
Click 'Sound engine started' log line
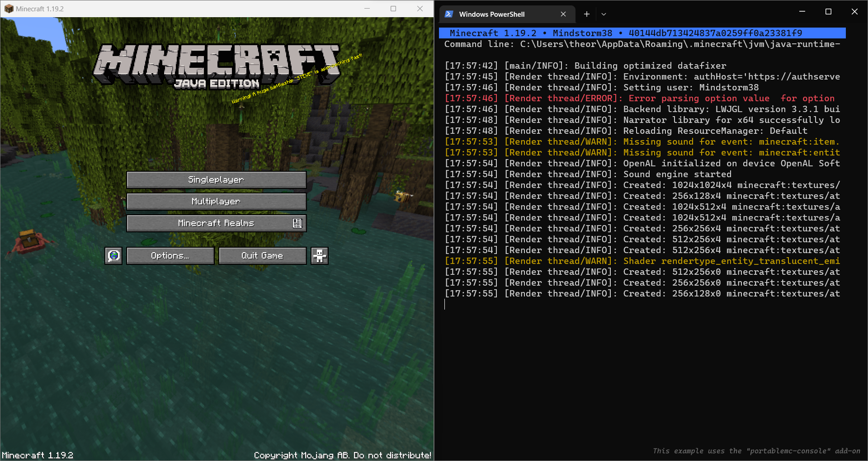click(588, 174)
